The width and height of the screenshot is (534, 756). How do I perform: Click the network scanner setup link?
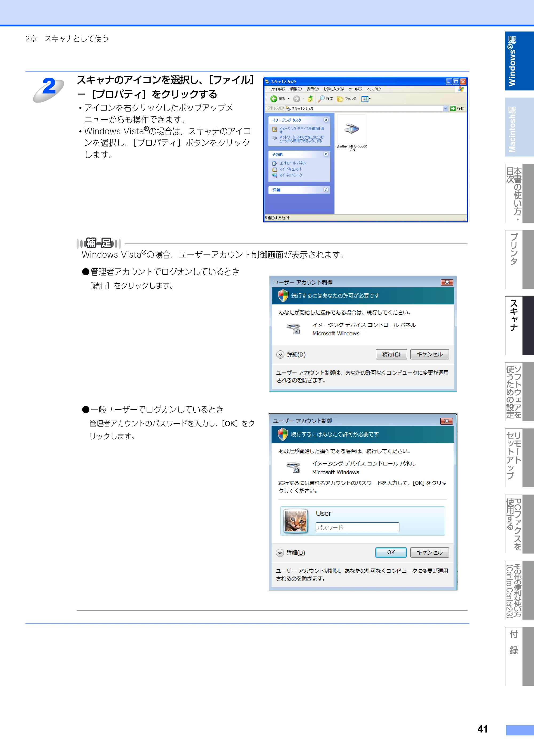coord(301,139)
